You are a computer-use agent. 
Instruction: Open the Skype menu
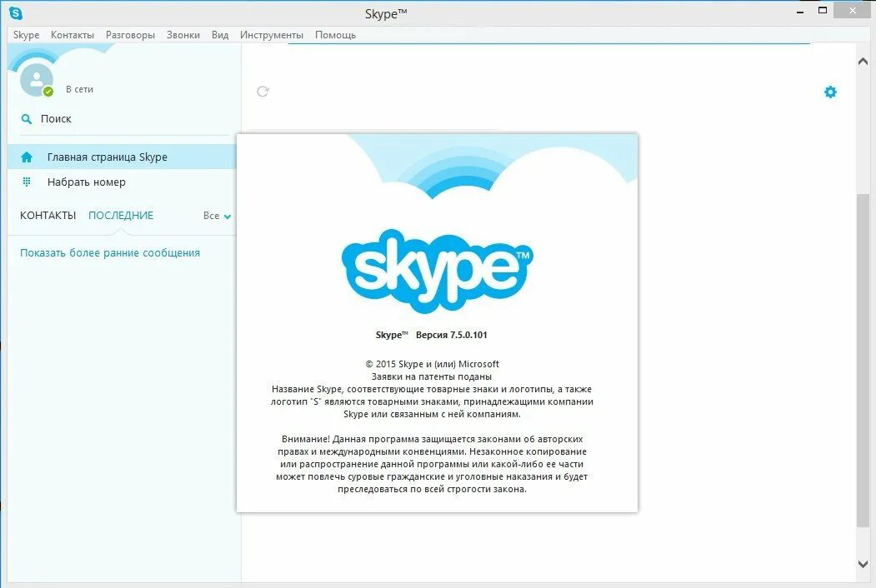click(27, 35)
